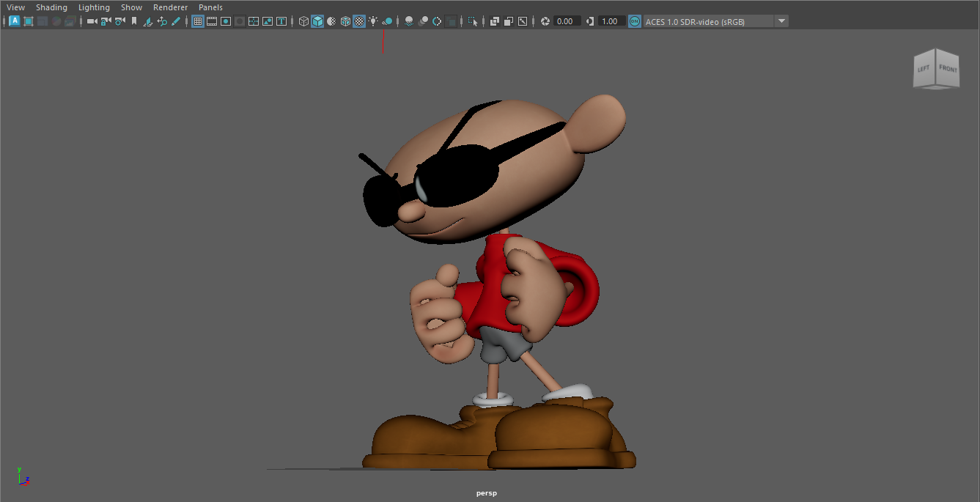Click the Depth of Field icon
Viewport: 980px width, 502px height.
point(451,21)
